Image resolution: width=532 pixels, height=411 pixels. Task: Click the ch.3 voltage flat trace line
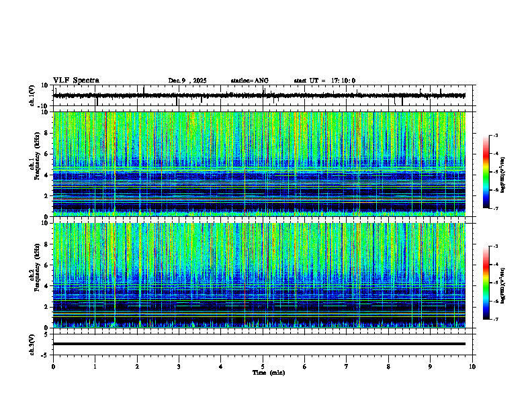click(x=259, y=344)
